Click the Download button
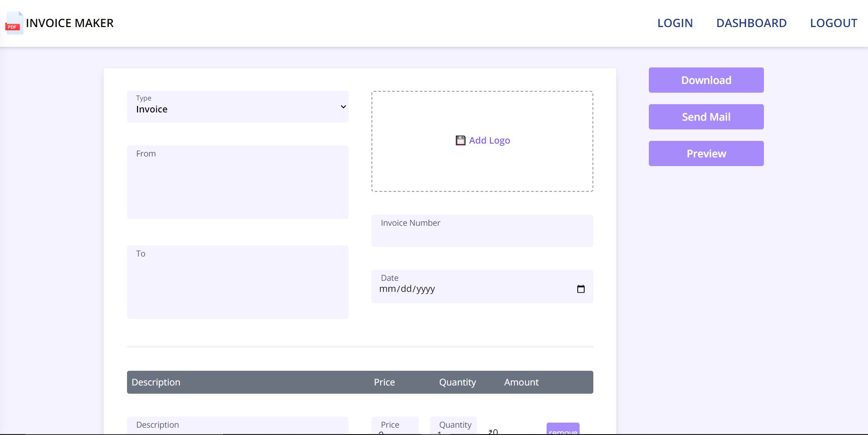Image resolution: width=868 pixels, height=435 pixels. click(706, 80)
